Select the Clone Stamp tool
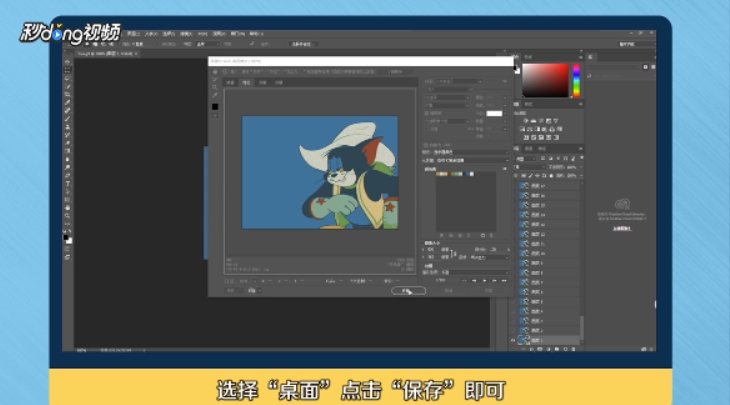 [68, 127]
